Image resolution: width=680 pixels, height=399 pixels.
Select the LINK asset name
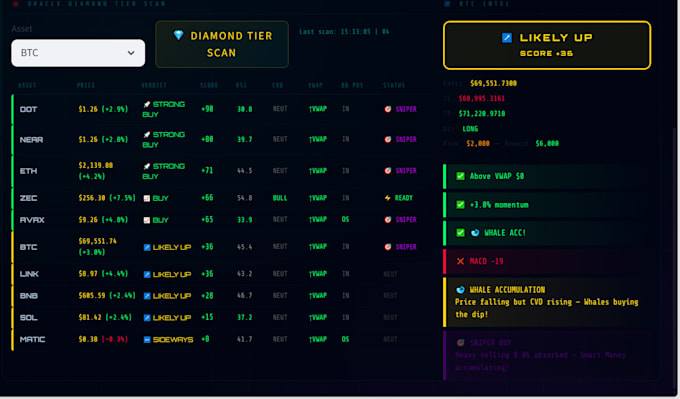29,274
